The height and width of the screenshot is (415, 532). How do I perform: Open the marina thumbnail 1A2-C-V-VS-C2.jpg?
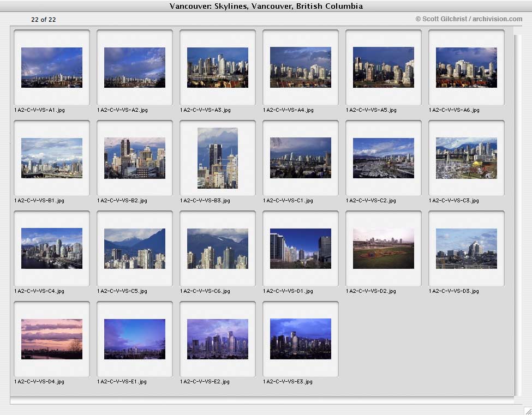[x=384, y=158]
